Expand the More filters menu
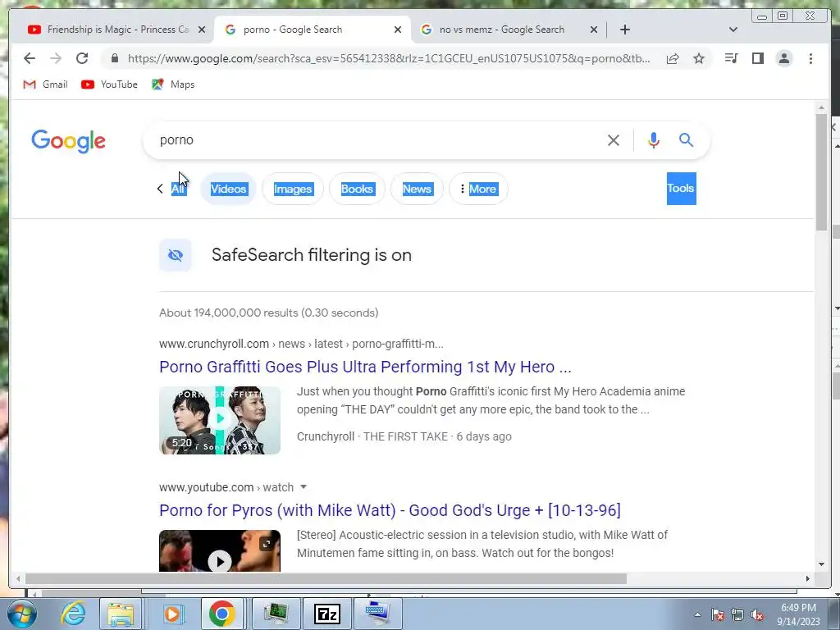This screenshot has width=840, height=630. [x=478, y=189]
